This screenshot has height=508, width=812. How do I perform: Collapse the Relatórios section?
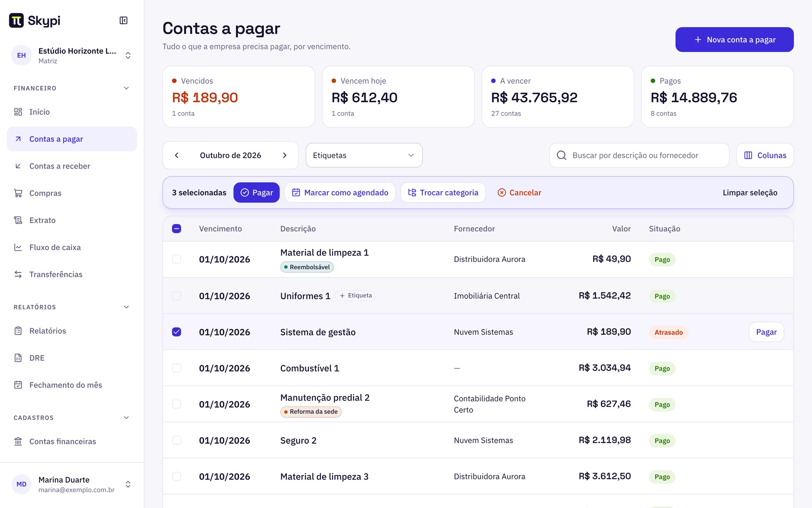(126, 307)
